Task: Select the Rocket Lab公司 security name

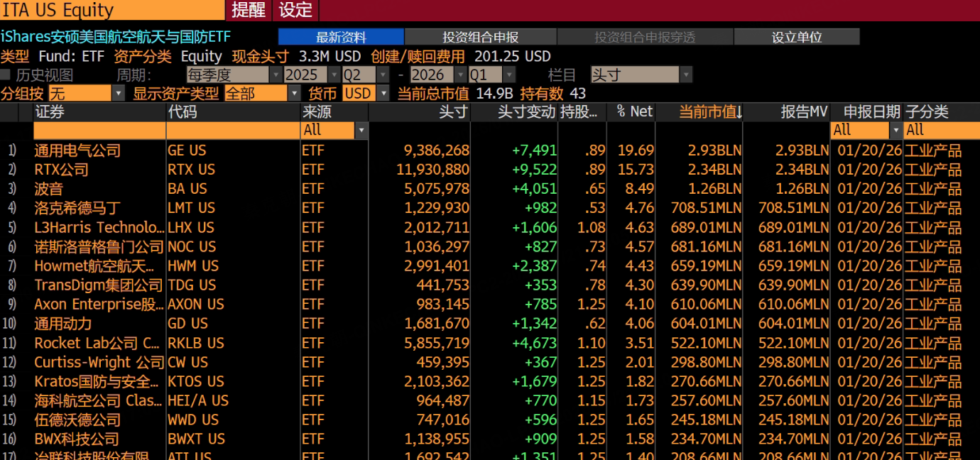Action: tap(97, 343)
